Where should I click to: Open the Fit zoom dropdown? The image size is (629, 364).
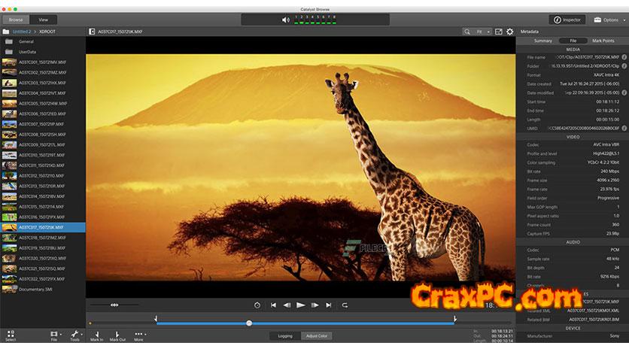482,32
